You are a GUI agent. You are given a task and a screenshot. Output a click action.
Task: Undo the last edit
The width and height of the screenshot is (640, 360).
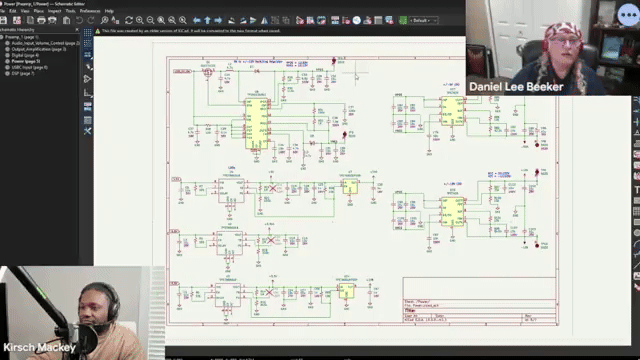coord(79,20)
